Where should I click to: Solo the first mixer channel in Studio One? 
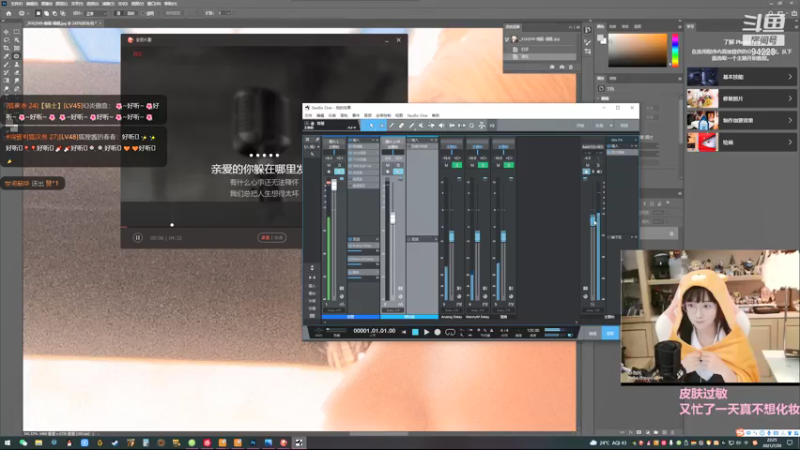point(339,165)
